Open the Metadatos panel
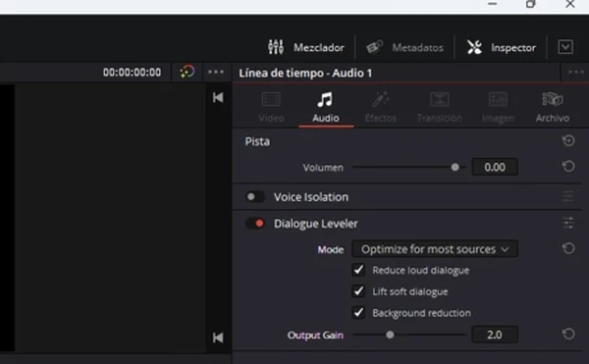 pyautogui.click(x=404, y=47)
